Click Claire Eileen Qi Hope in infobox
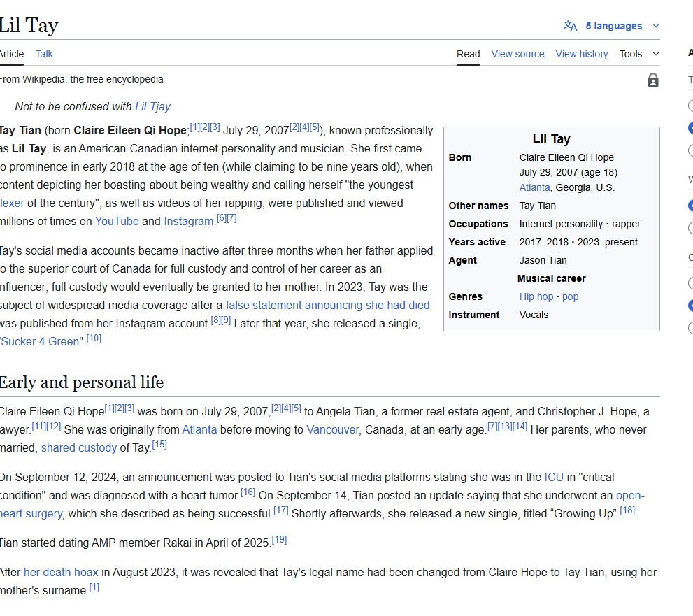The width and height of the screenshot is (693, 616). pyautogui.click(x=566, y=157)
